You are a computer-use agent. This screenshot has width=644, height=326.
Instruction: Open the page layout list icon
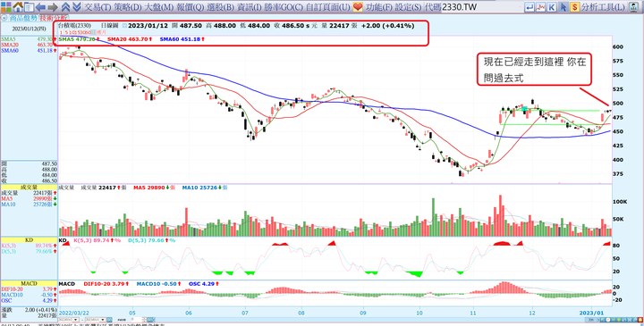click(29, 7)
